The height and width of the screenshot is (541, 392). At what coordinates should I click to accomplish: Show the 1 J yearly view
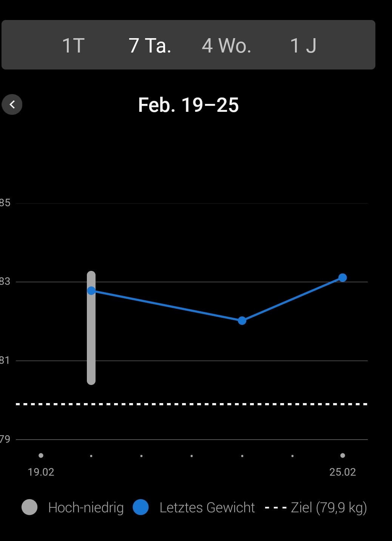303,45
